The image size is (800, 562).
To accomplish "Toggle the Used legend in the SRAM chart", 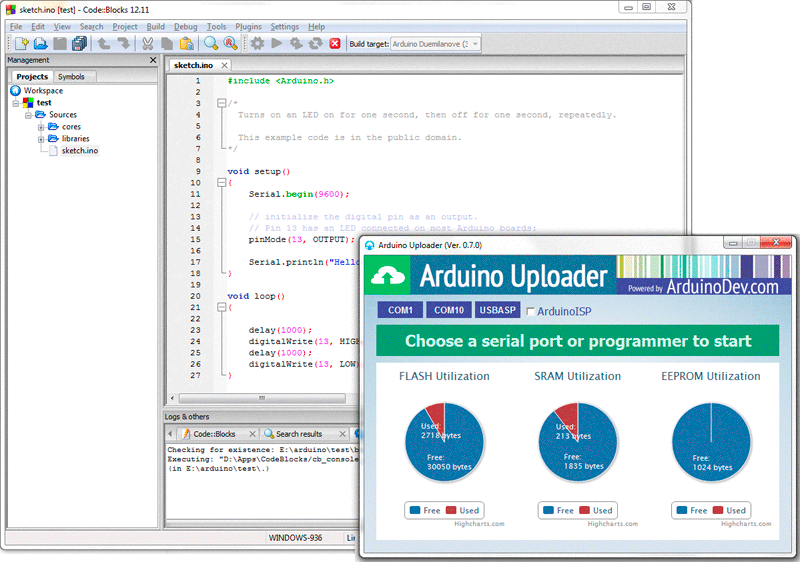I will 596,510.
